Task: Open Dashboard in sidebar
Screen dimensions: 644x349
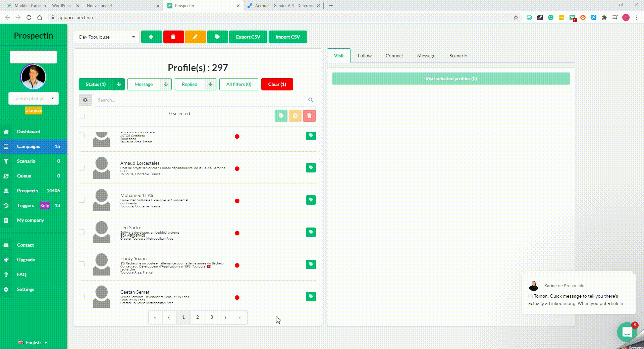Action: coord(33,132)
